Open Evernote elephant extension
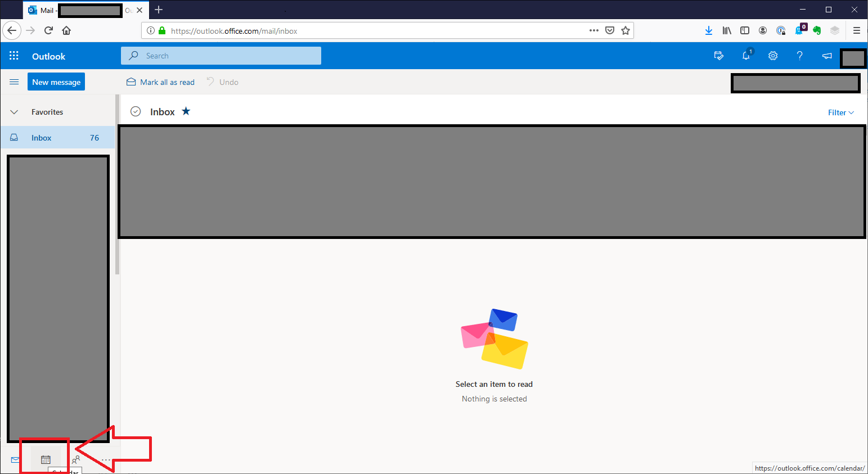This screenshot has height=474, width=868. pos(817,30)
